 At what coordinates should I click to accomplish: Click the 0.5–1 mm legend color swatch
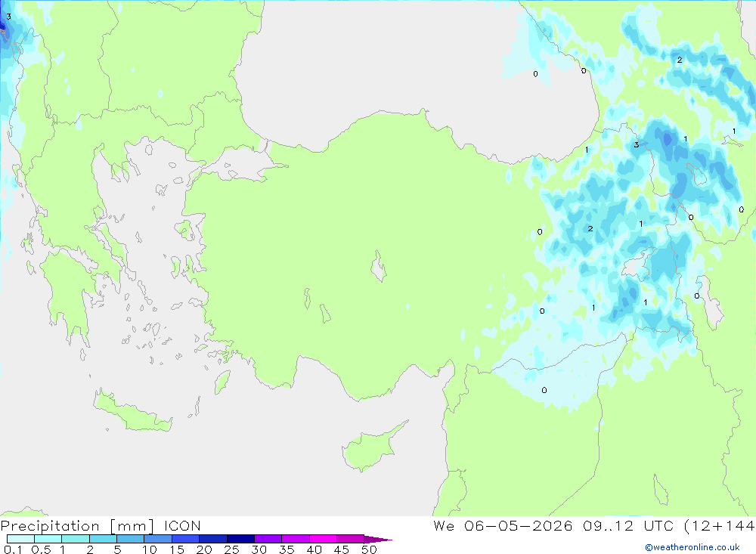pyautogui.click(x=48, y=539)
